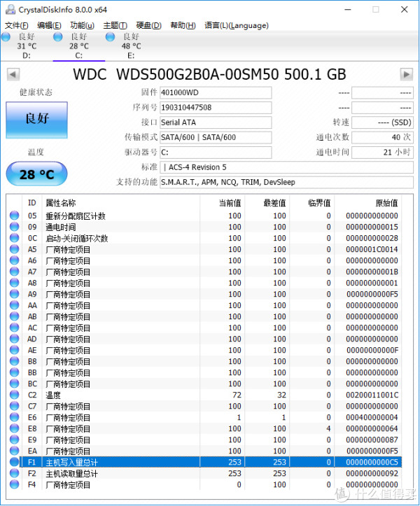Viewport: 420px width, 506px height.
Task: Click the status orb in the 05 attribute row
Action: [14, 216]
